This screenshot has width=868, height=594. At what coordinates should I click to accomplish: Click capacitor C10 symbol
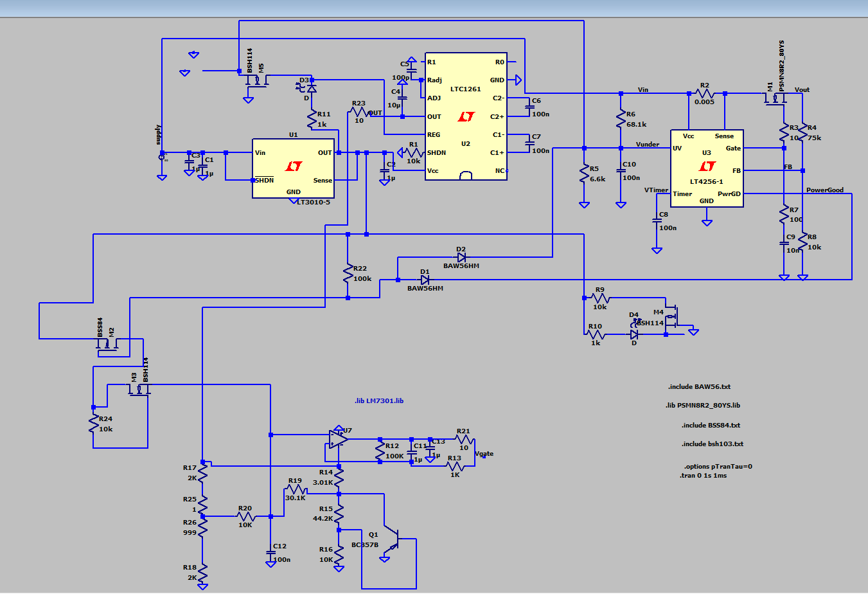click(621, 172)
